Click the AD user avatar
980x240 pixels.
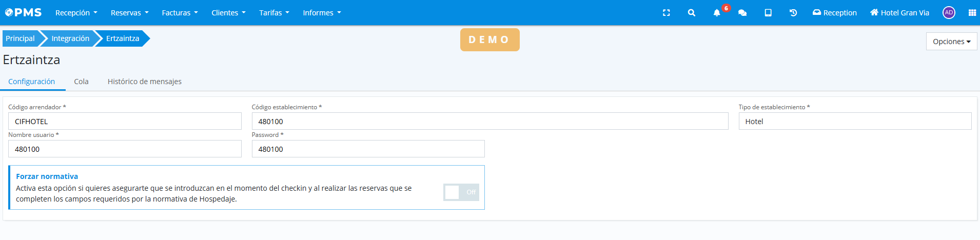[949, 13]
